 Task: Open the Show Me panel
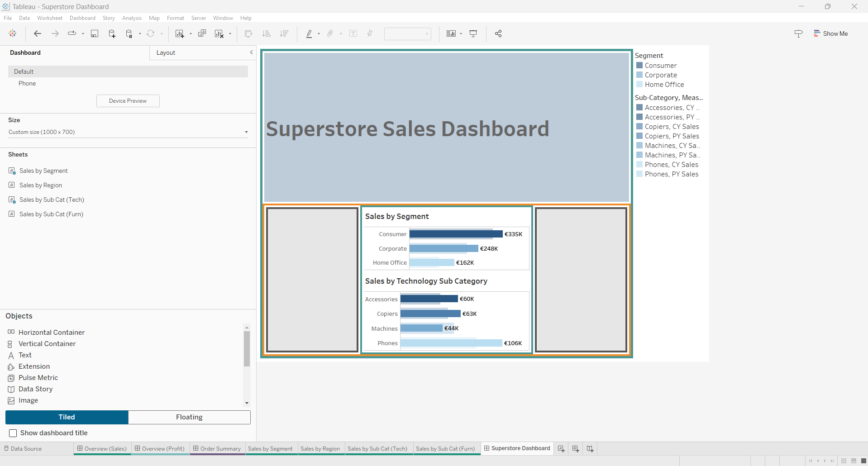[830, 33]
